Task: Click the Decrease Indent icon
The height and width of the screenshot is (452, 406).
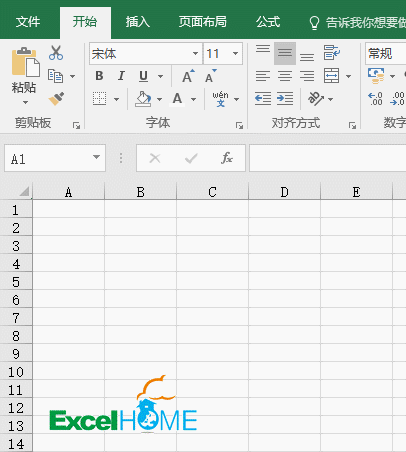Action: point(263,99)
